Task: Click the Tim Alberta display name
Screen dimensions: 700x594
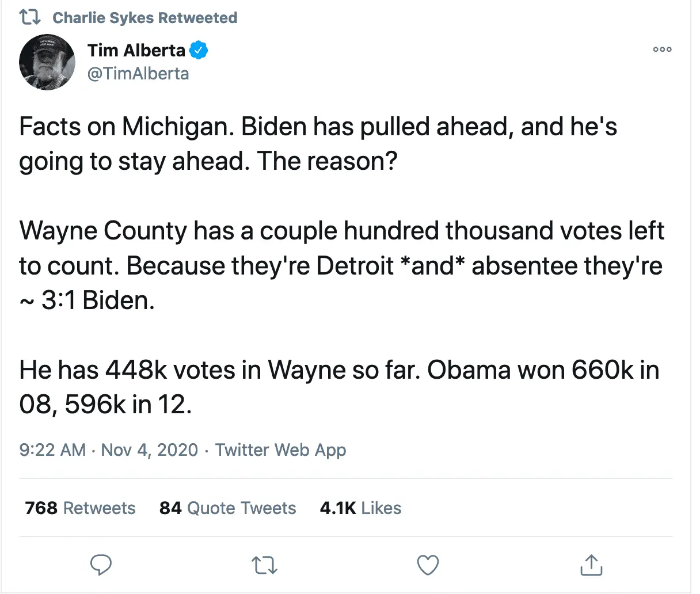Action: (x=136, y=51)
